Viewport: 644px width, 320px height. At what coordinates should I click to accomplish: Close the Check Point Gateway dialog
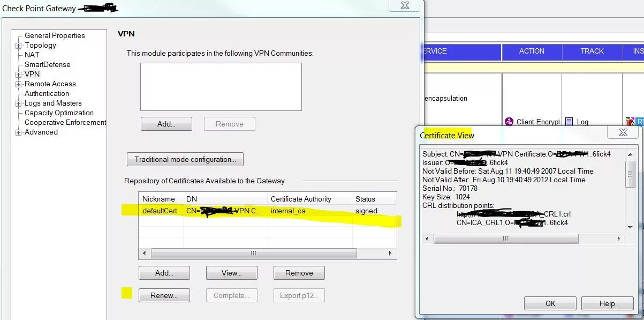point(405,5)
